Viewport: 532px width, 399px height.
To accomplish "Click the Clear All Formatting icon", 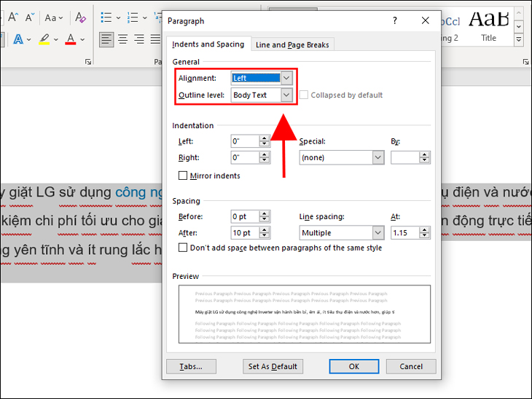I will click(80, 17).
